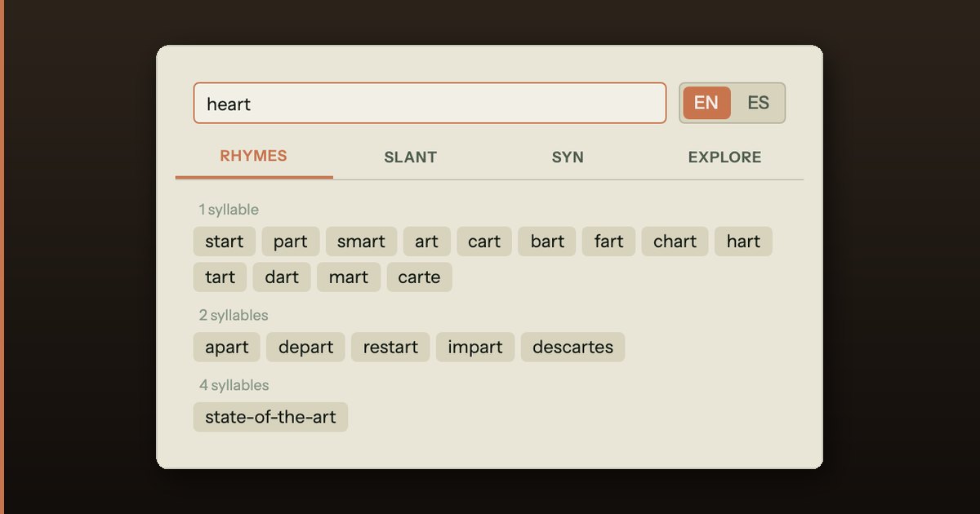This screenshot has width=980, height=514.
Task: Click the search field containing "heart"
Action: 430,103
